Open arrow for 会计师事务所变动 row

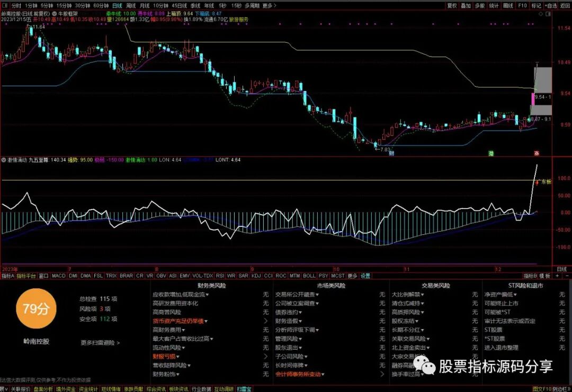(382, 374)
